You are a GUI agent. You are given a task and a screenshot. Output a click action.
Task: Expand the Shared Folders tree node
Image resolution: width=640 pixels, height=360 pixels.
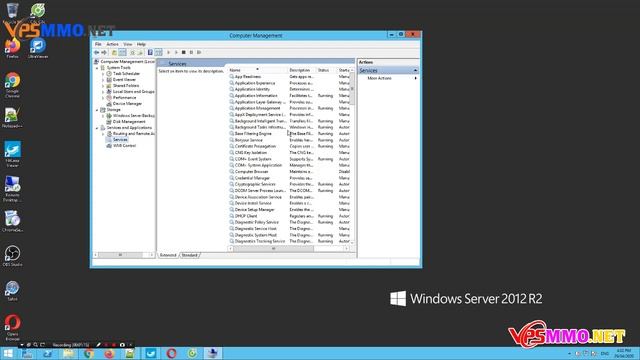(103, 86)
